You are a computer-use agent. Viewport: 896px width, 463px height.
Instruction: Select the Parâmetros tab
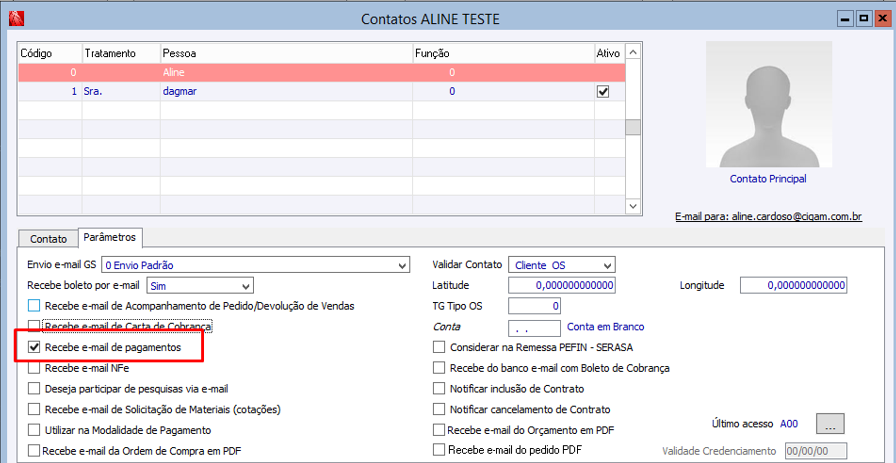[x=111, y=238]
